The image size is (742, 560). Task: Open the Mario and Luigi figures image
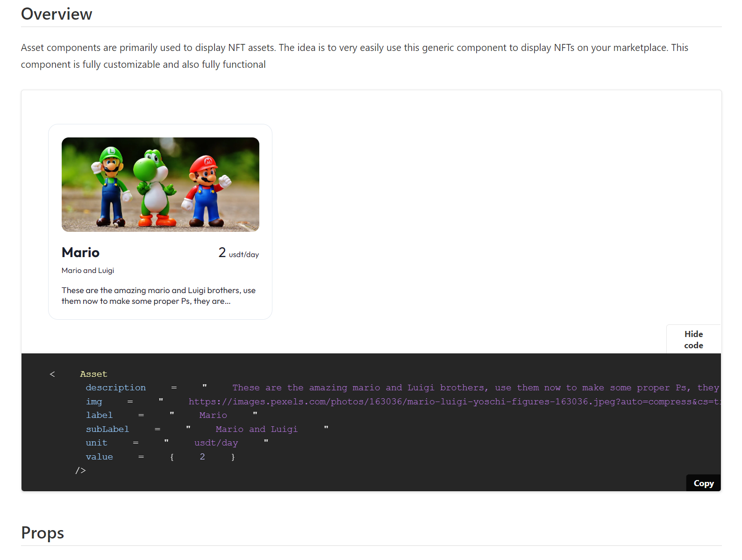(160, 185)
